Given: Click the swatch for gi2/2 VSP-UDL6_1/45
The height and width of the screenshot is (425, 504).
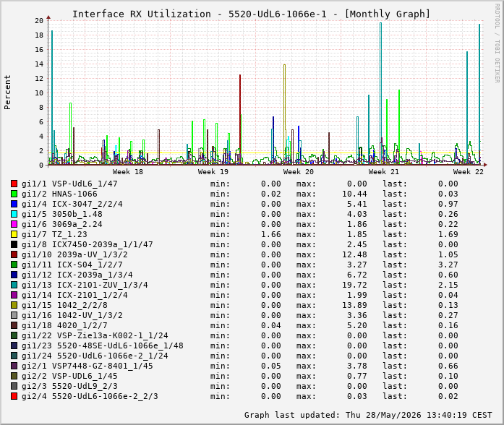Looking at the screenshot, I should 14,376.
